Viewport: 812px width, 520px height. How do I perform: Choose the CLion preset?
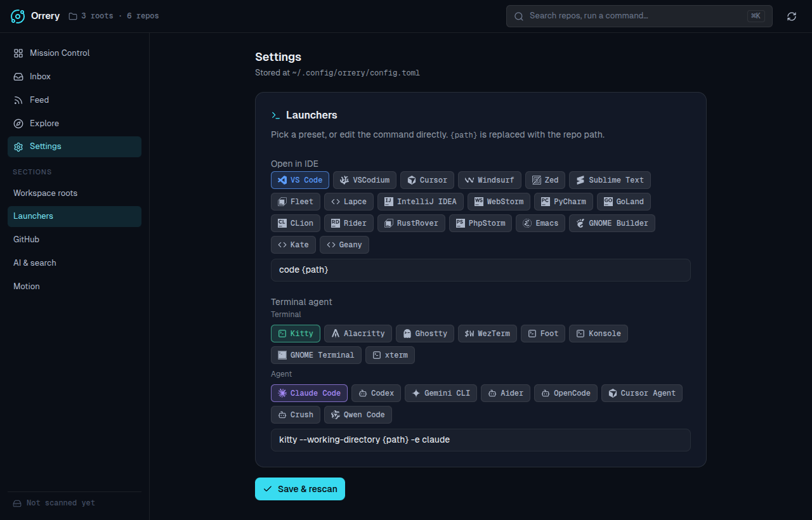[x=296, y=223]
